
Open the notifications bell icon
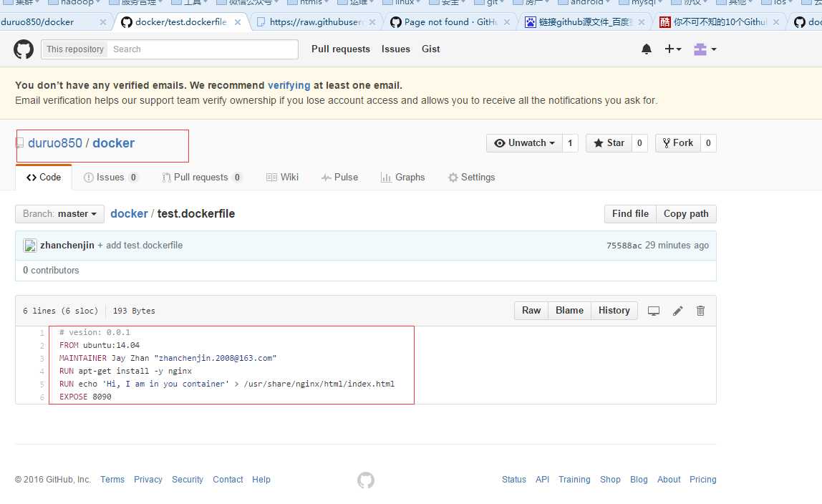pyautogui.click(x=647, y=49)
